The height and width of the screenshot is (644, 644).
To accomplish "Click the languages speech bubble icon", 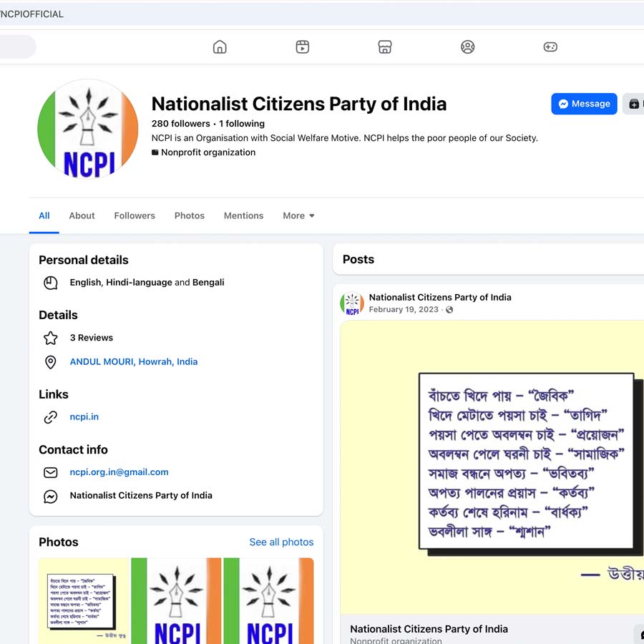I will point(51,283).
